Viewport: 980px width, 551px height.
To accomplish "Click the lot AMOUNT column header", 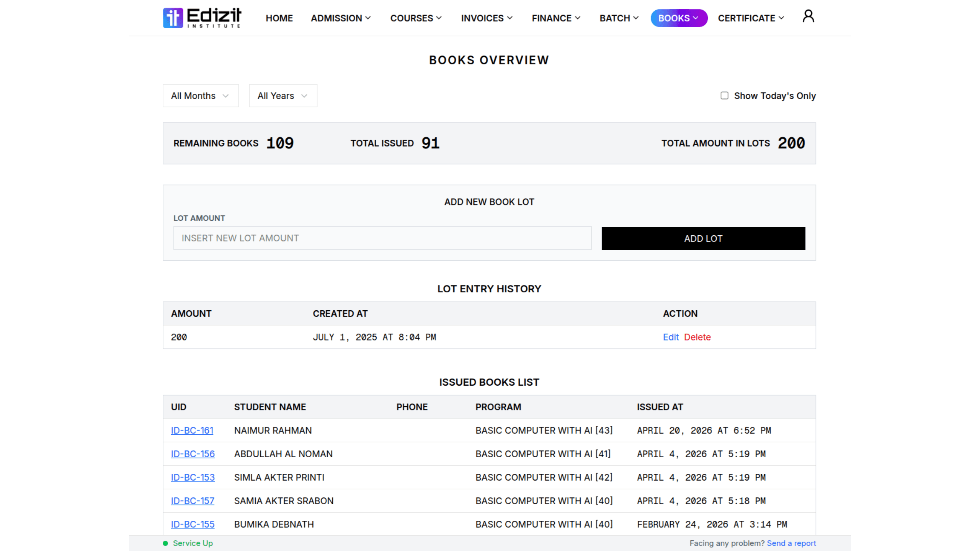I will (x=191, y=314).
